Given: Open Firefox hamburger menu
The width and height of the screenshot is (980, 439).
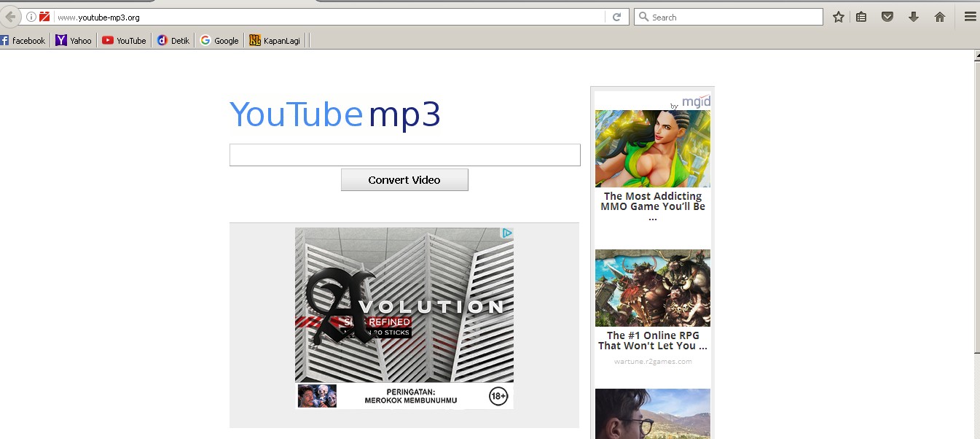Looking at the screenshot, I should tap(970, 17).
